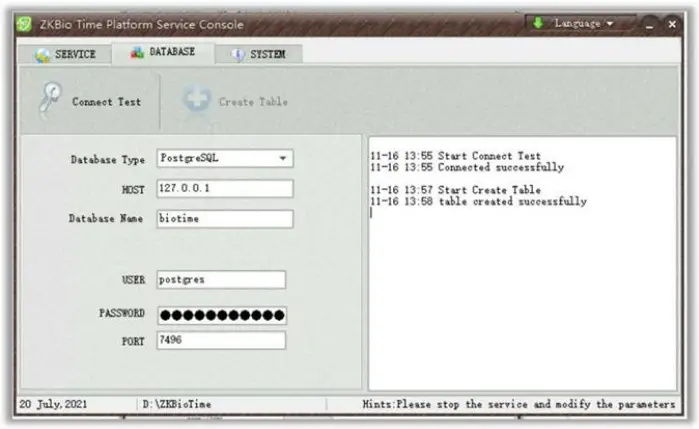This screenshot has width=699, height=429.
Task: Click the 'D:\ZKBioTime' path in status bar
Action: 177,404
